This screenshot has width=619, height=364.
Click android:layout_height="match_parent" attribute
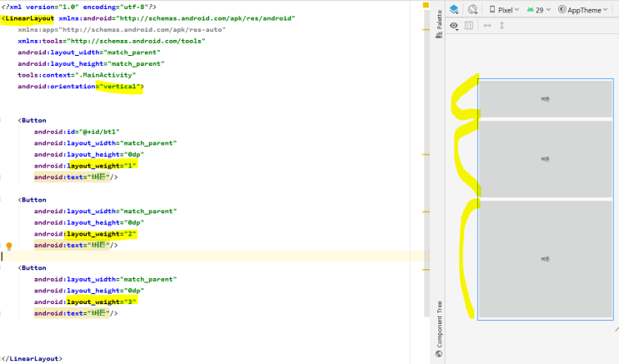click(91, 63)
